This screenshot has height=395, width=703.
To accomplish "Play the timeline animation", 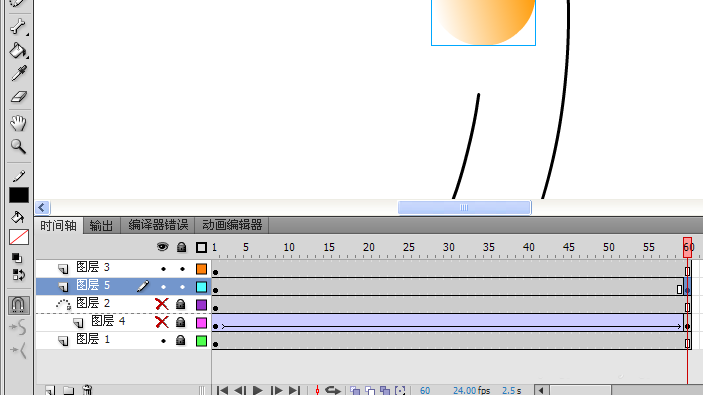I will [258, 390].
